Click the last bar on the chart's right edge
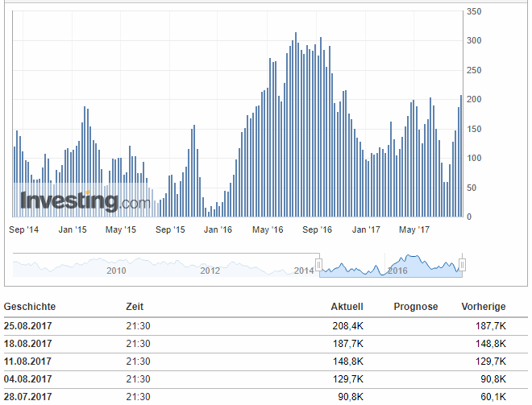Image resolution: width=532 pixels, height=405 pixels. click(x=462, y=155)
